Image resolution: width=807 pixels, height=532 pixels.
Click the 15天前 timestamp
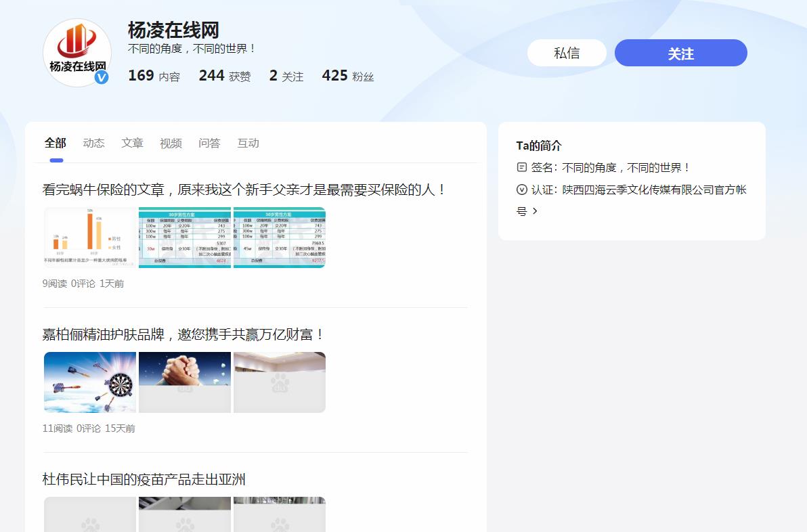click(120, 428)
